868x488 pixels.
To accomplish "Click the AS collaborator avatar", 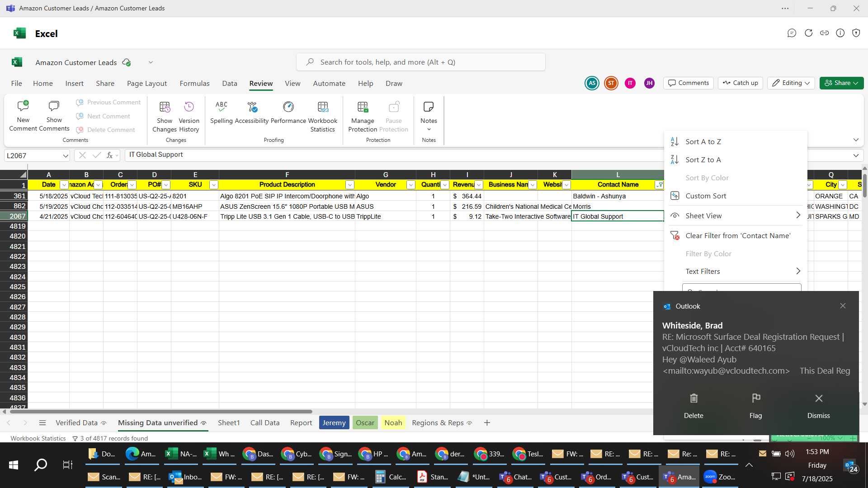I will pos(592,83).
